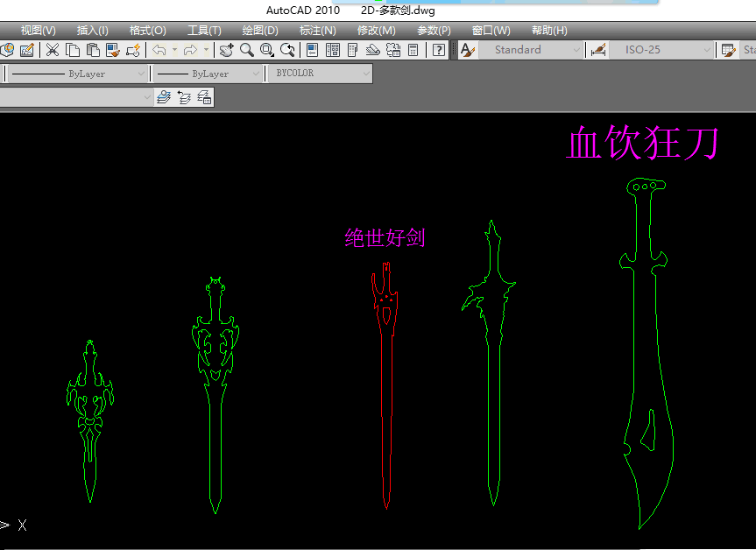Open the 绘图(D) menu
This screenshot has height=550, width=756.
259,31
